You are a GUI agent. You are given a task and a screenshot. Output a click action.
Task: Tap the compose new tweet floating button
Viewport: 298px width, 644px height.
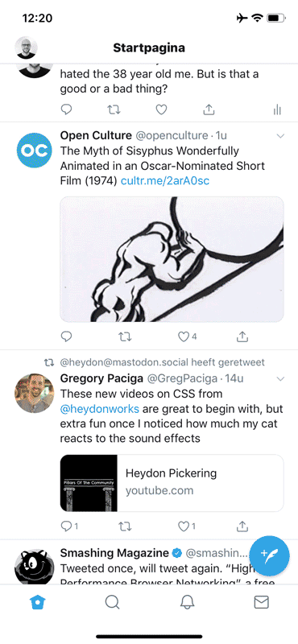coord(269,555)
